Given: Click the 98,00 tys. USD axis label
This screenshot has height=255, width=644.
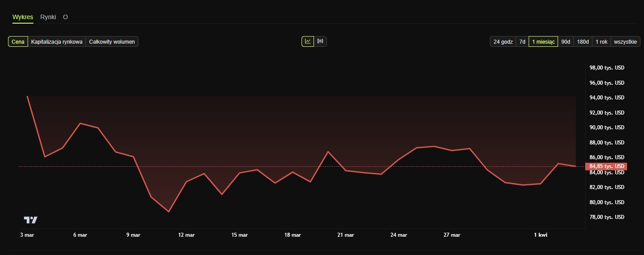Looking at the screenshot, I should 607,68.
